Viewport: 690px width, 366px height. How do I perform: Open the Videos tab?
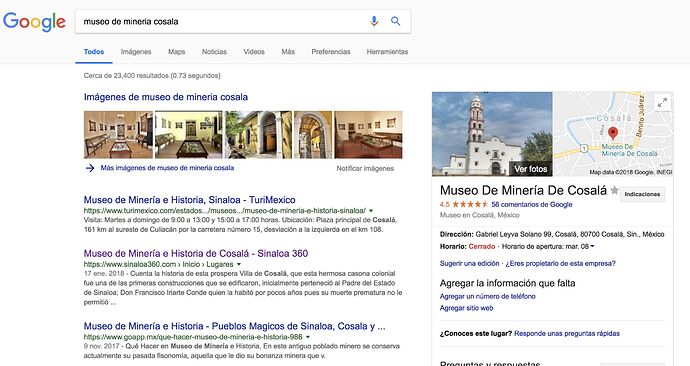(x=254, y=52)
